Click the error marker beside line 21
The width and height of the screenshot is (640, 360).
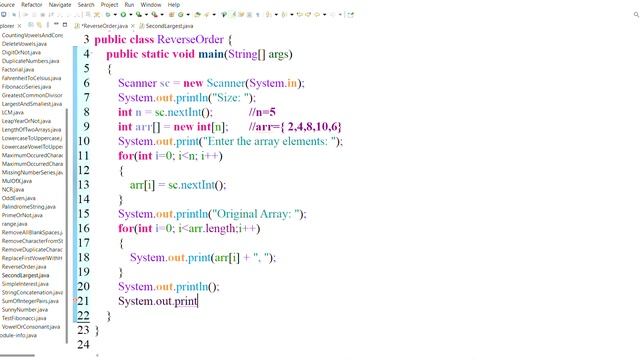75,301
